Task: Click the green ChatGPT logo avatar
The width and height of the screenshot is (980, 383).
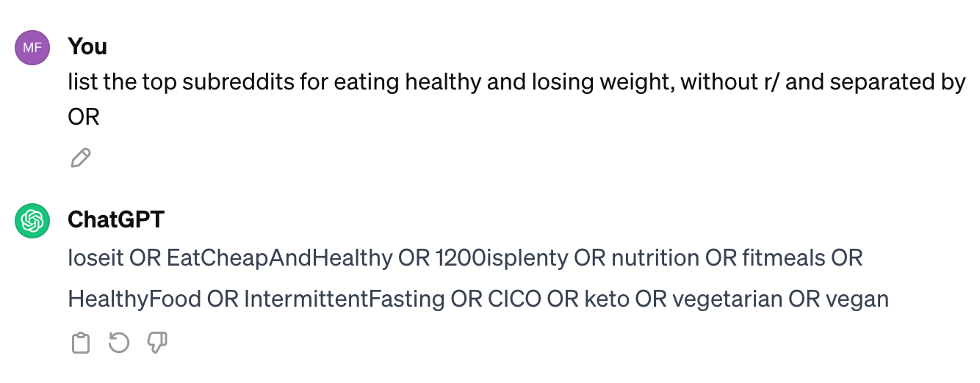Action: pos(32,222)
